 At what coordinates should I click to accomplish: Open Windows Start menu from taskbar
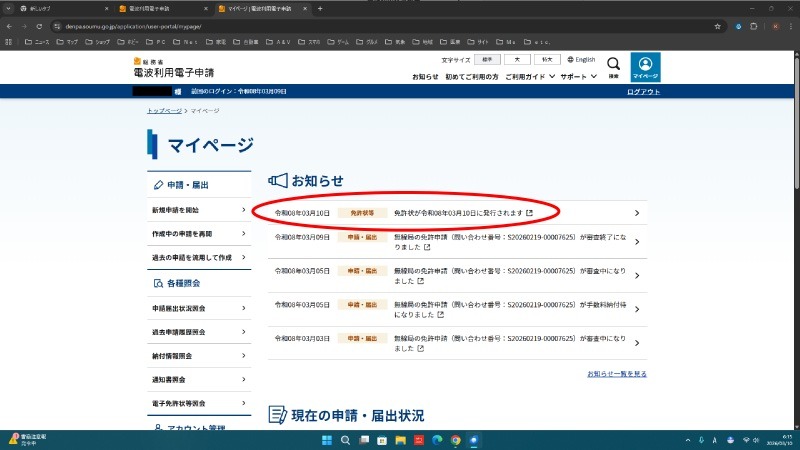click(x=326, y=439)
